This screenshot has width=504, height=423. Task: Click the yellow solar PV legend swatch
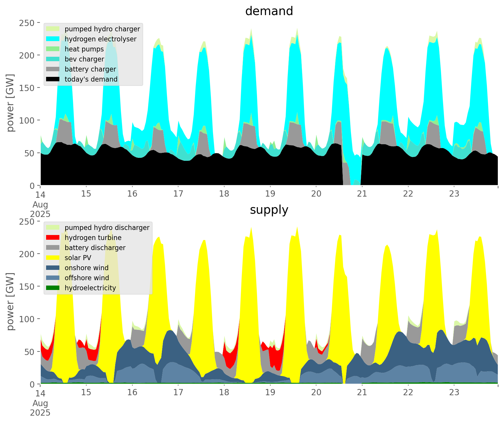(53, 258)
